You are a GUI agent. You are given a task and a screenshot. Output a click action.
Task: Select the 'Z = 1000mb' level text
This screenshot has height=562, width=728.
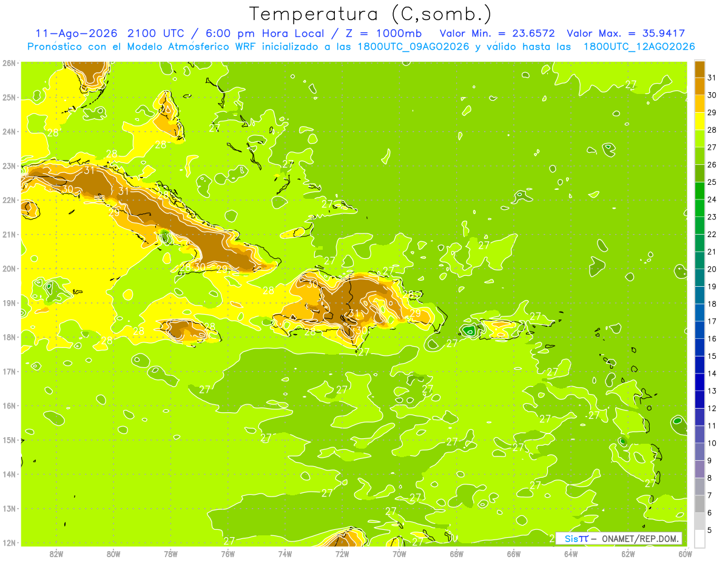click(383, 33)
